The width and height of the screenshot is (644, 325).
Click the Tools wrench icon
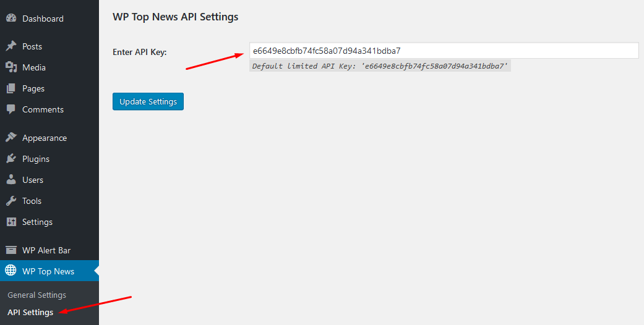[x=11, y=201]
